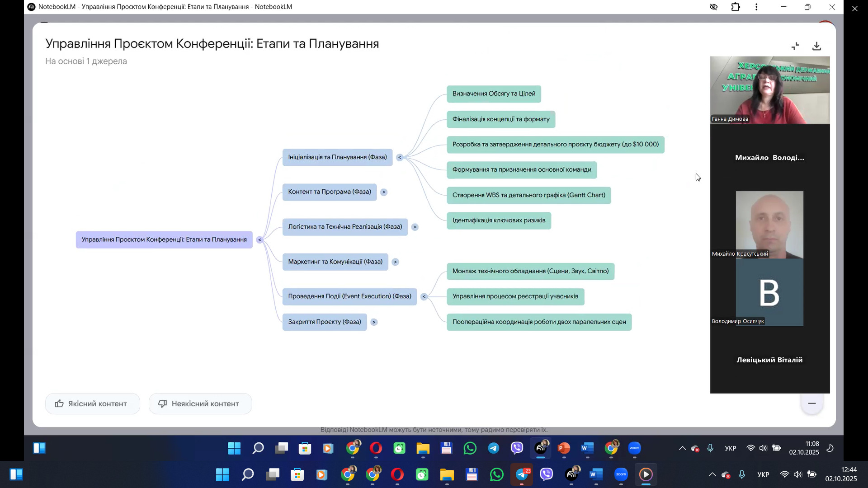Open browser extensions puzzle icon
The height and width of the screenshot is (488, 868).
pyautogui.click(x=736, y=7)
